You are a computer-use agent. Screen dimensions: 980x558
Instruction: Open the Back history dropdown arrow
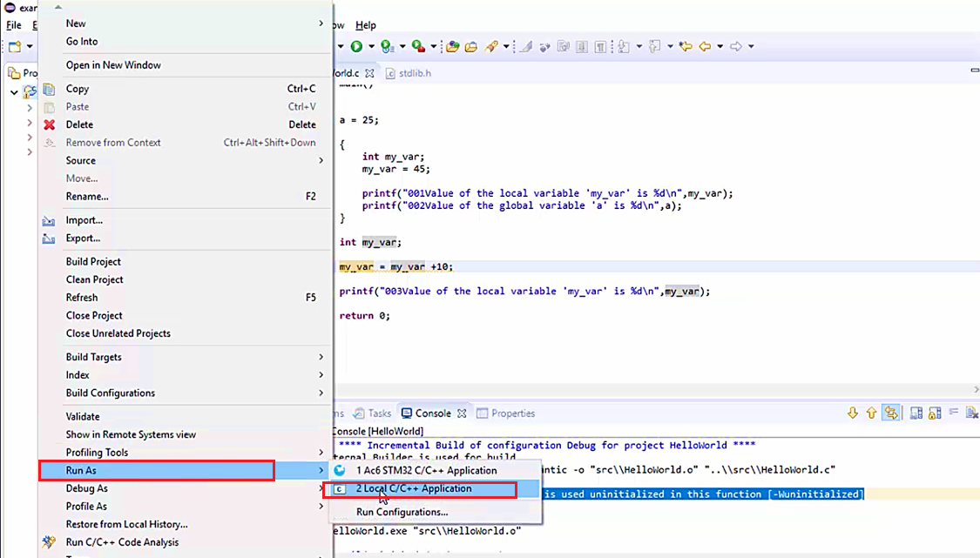click(x=720, y=46)
